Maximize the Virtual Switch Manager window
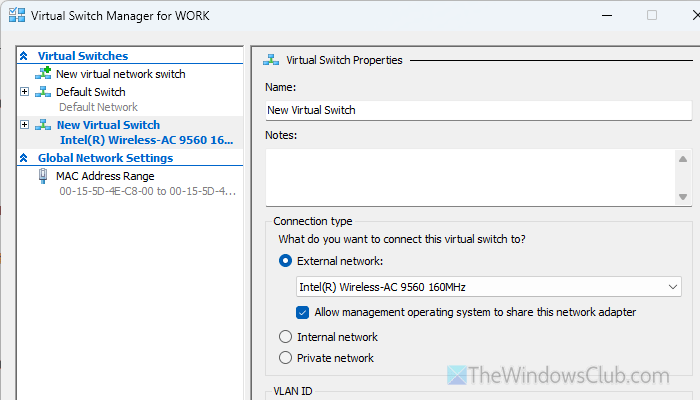The width and height of the screenshot is (700, 400). [x=652, y=15]
